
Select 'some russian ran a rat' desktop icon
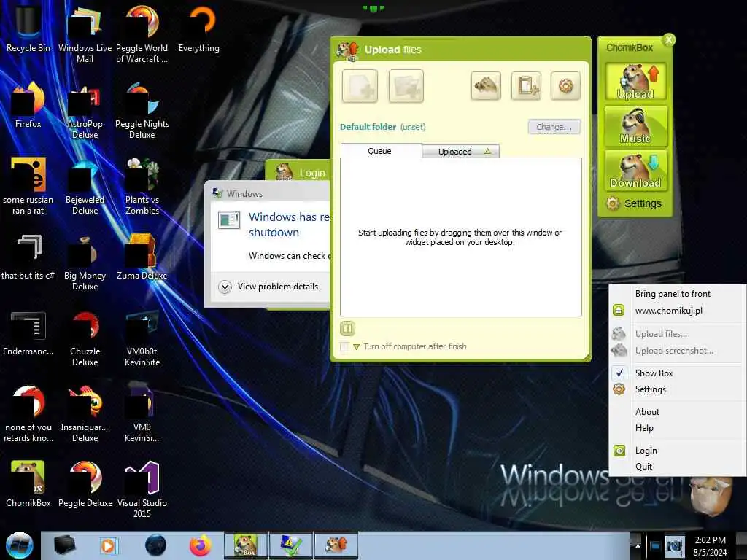[x=28, y=186]
